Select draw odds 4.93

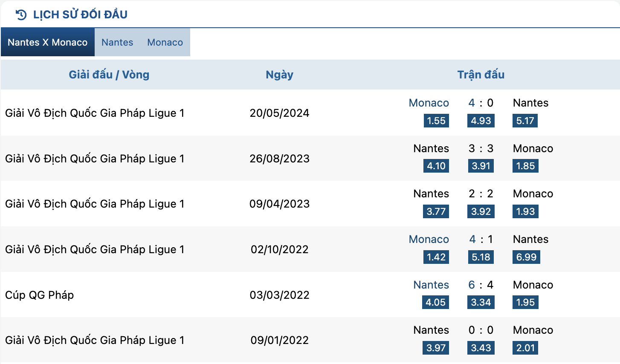(x=481, y=121)
